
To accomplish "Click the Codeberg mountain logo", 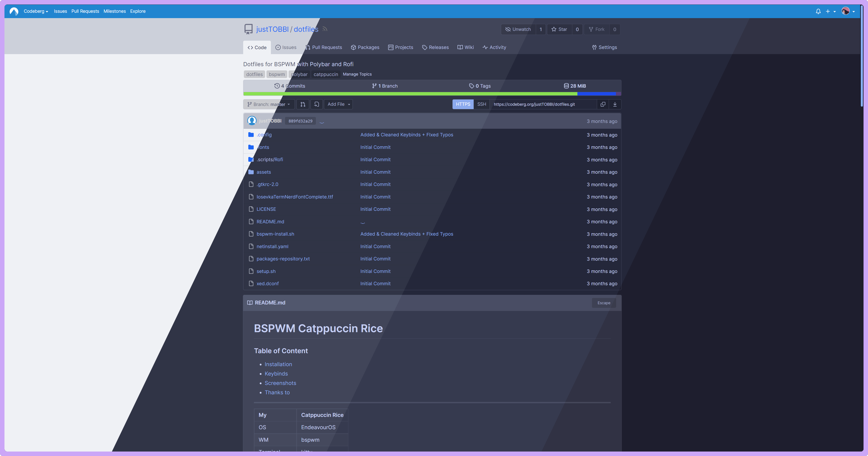I will click(x=14, y=11).
